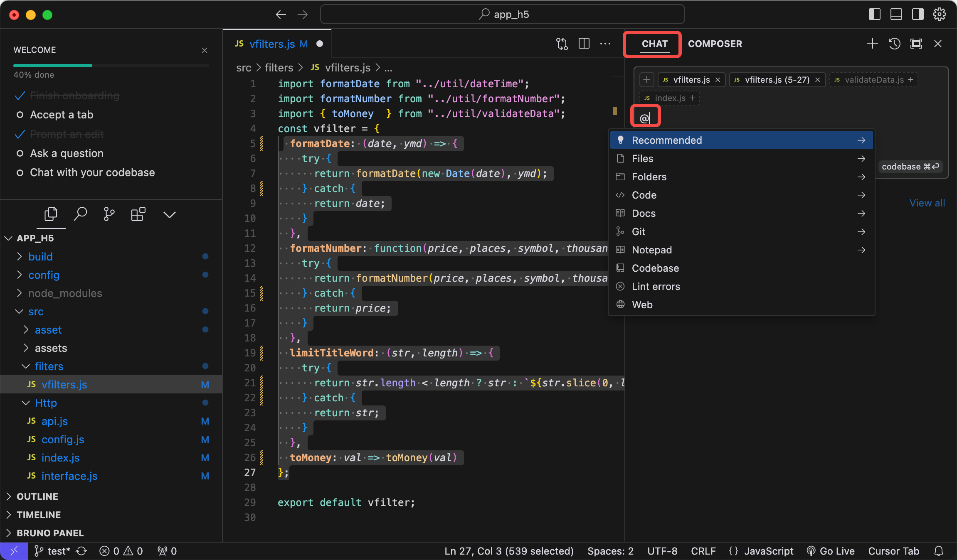The width and height of the screenshot is (957, 560).
Task: Switch to the CHAT tab
Action: tap(655, 44)
